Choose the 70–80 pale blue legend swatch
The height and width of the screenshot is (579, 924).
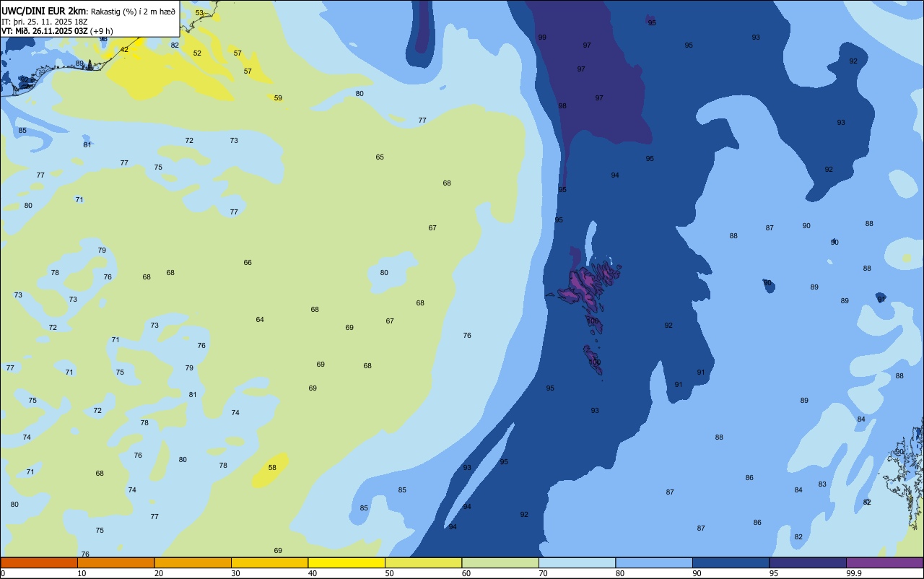point(577,562)
